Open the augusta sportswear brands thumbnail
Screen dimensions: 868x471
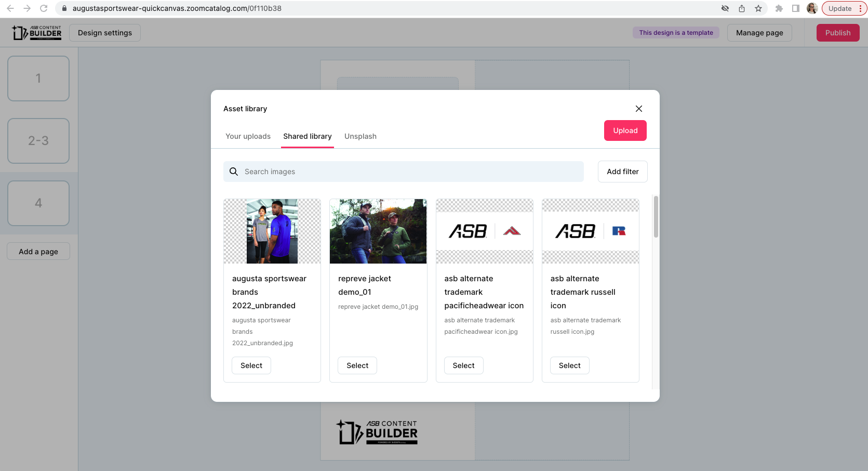272,231
